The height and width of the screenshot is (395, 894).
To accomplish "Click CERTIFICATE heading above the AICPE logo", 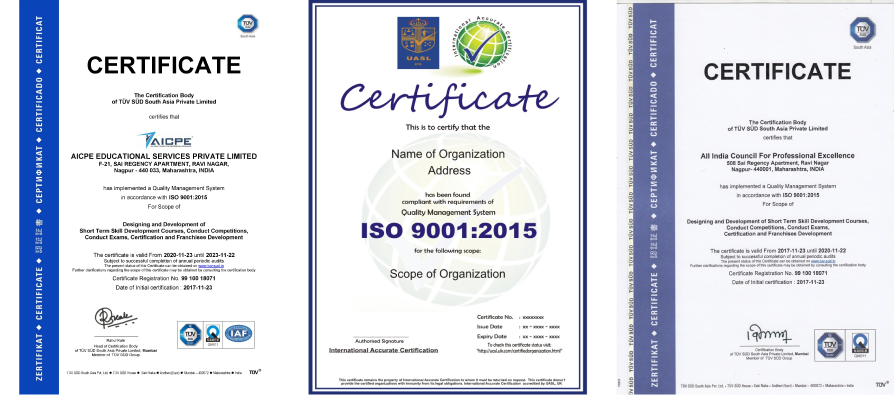I will click(x=164, y=65).
